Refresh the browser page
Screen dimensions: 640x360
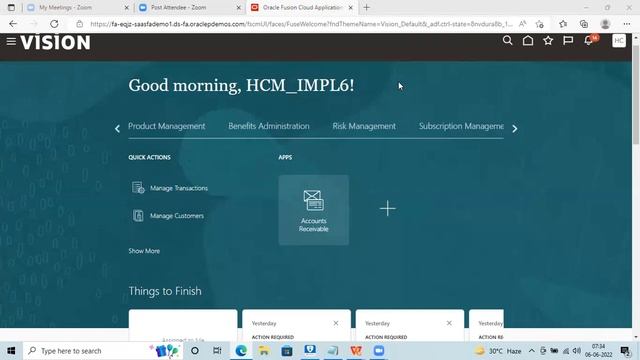point(54,24)
